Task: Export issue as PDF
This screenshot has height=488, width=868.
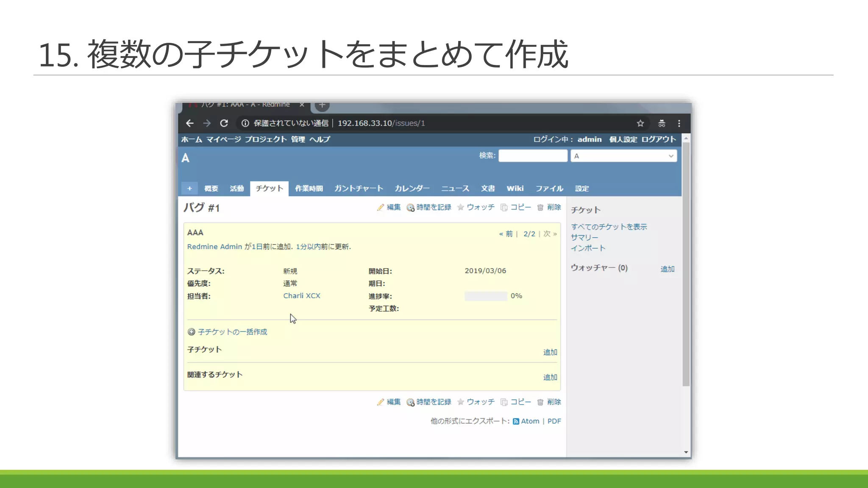Action: (554, 421)
